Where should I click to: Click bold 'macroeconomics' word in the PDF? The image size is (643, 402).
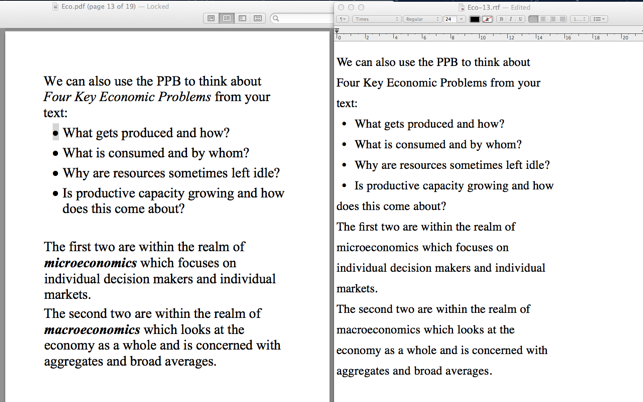pos(92,329)
